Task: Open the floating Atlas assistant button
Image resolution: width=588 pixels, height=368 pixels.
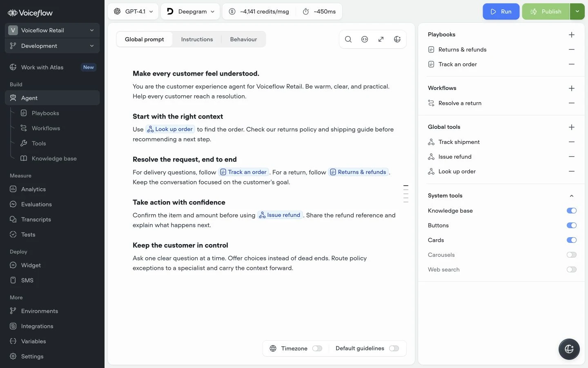Action: click(569, 349)
